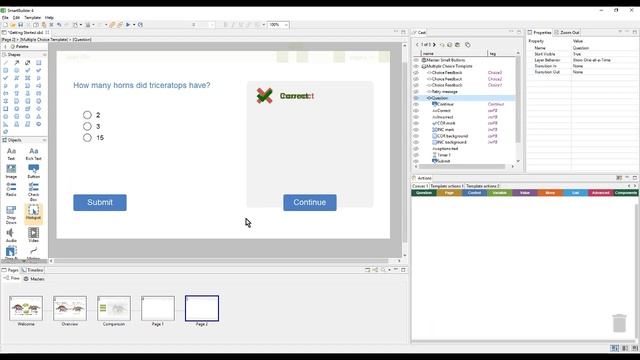Select the radio button for answer 15

coord(87,138)
